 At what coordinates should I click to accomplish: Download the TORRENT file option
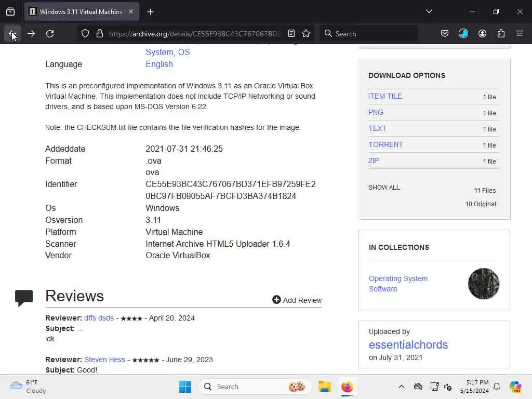pos(385,144)
